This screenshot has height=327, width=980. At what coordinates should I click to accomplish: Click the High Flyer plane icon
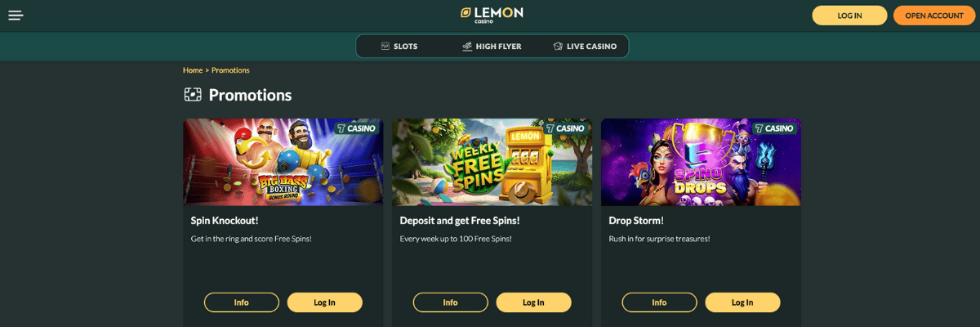coord(467,47)
